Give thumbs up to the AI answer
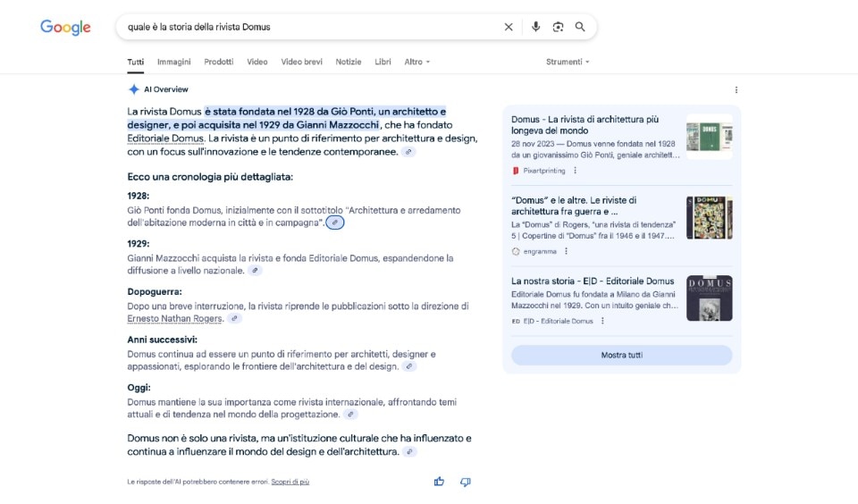This screenshot has height=504, width=858. [439, 482]
